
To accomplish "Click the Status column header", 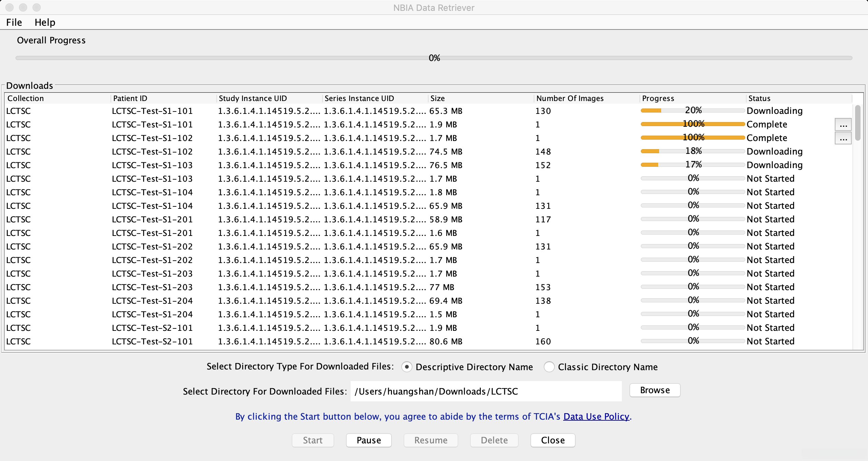I will 759,98.
